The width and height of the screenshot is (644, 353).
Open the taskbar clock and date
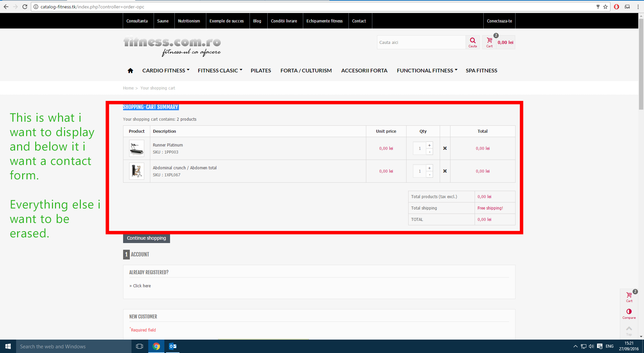[x=629, y=346]
